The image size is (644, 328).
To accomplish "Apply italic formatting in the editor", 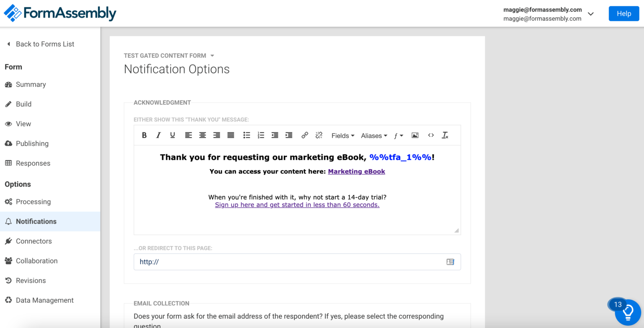I will click(x=158, y=135).
